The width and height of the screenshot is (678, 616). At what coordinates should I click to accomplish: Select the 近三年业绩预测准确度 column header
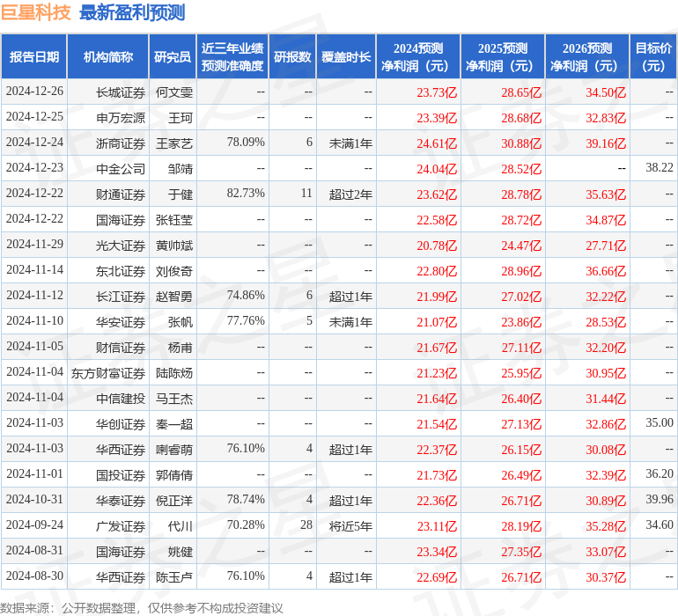point(232,56)
